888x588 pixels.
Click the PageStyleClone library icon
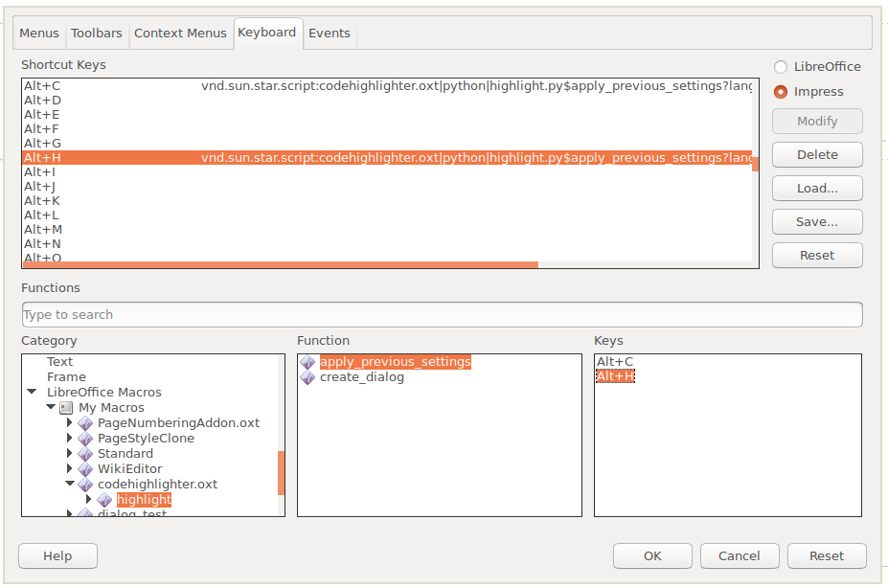point(85,439)
